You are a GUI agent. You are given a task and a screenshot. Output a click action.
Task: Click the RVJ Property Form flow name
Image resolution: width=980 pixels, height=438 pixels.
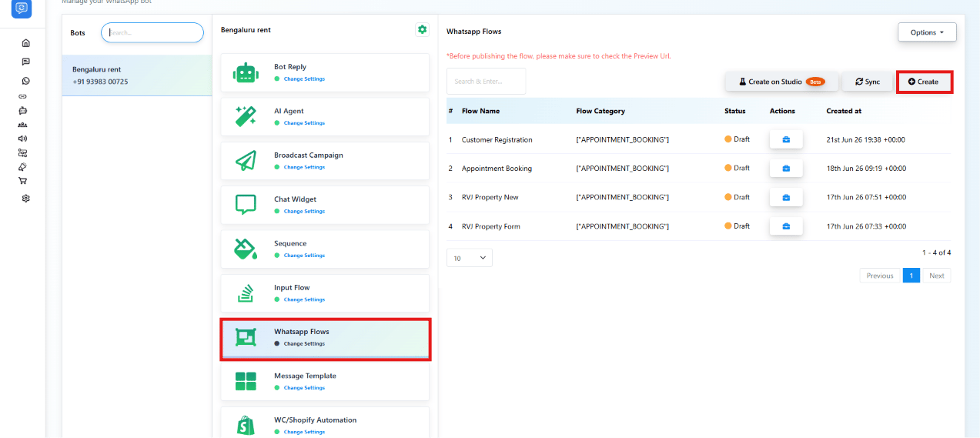coord(491,226)
